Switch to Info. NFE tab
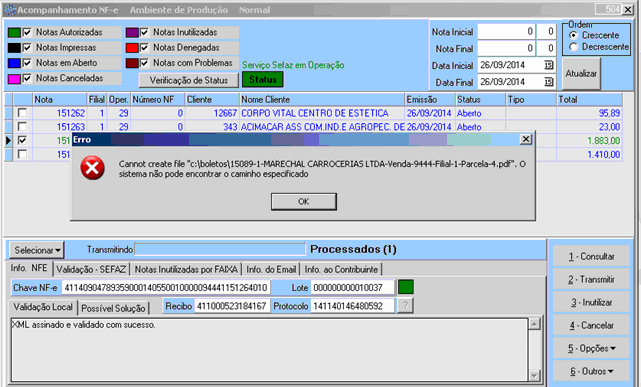641x387 pixels. (29, 268)
